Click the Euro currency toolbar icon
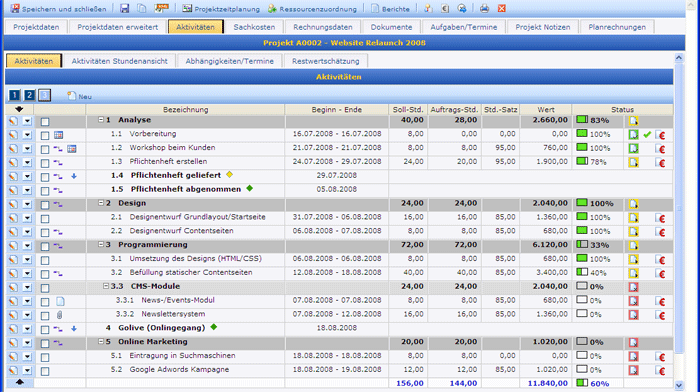Image resolution: width=700 pixels, height=392 pixels. (445, 8)
